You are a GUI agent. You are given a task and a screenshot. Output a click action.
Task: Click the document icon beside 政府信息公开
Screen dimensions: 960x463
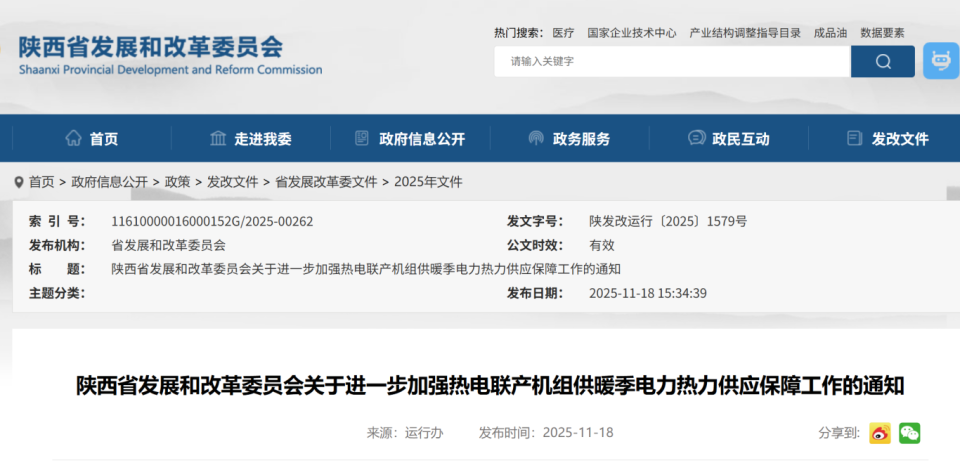tap(362, 138)
